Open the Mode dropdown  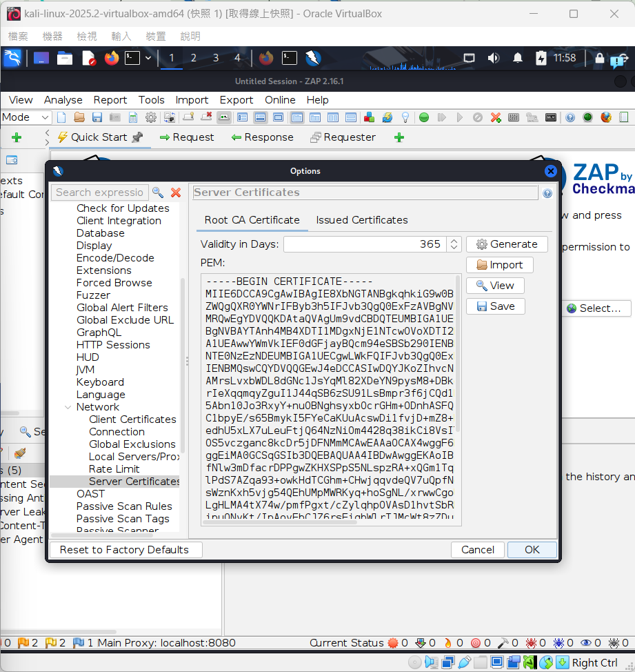(26, 117)
